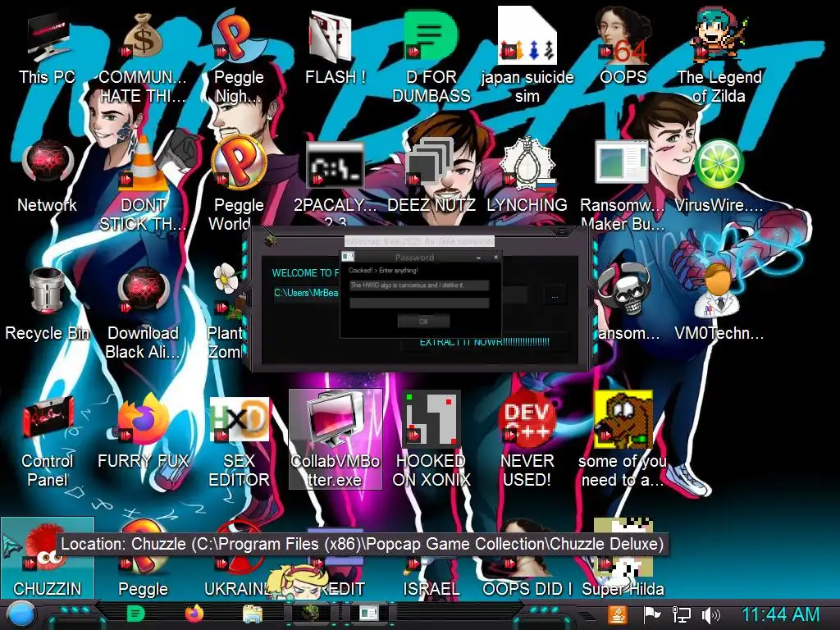Open the Plants vs Zombies flower shortcut

point(226,312)
